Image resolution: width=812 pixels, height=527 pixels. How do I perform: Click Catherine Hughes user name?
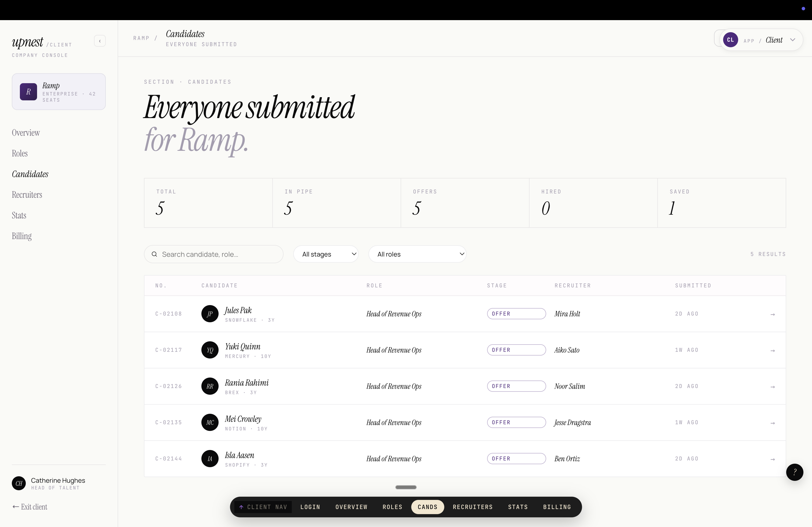click(x=58, y=480)
